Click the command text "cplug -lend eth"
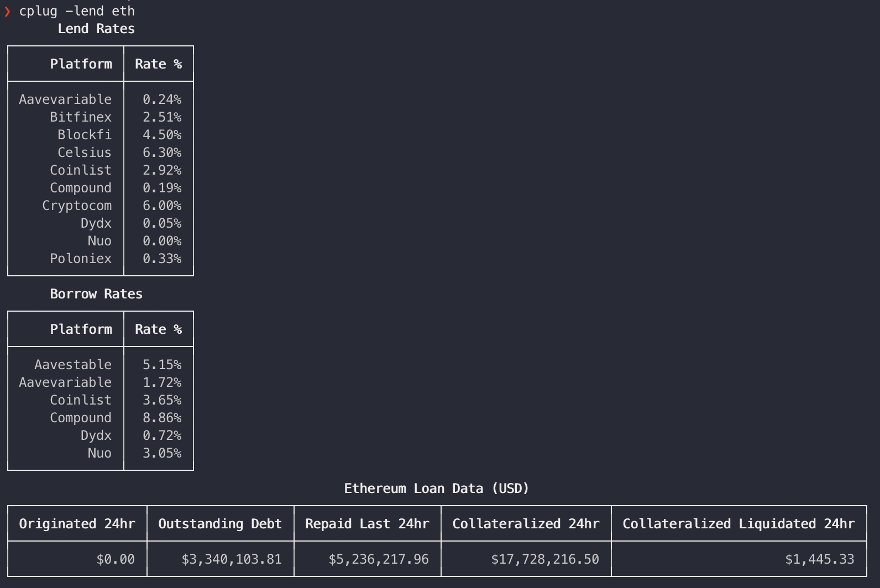 point(77,11)
